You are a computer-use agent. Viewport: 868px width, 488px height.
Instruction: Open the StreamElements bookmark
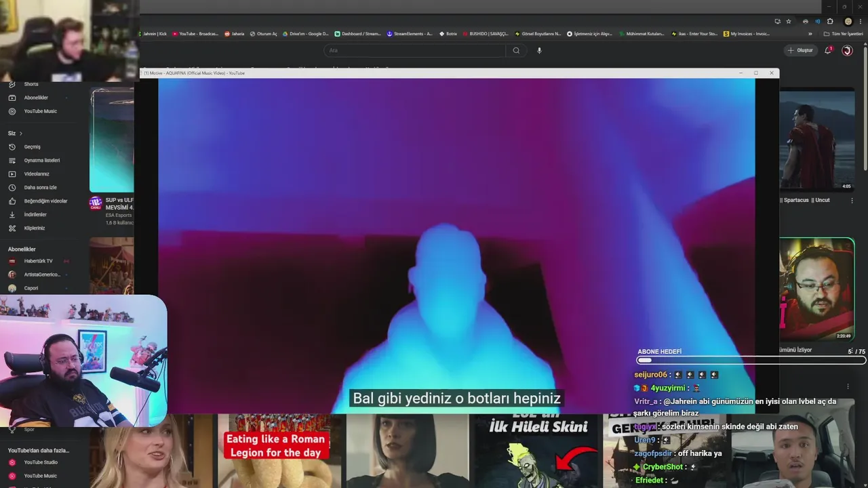(410, 33)
